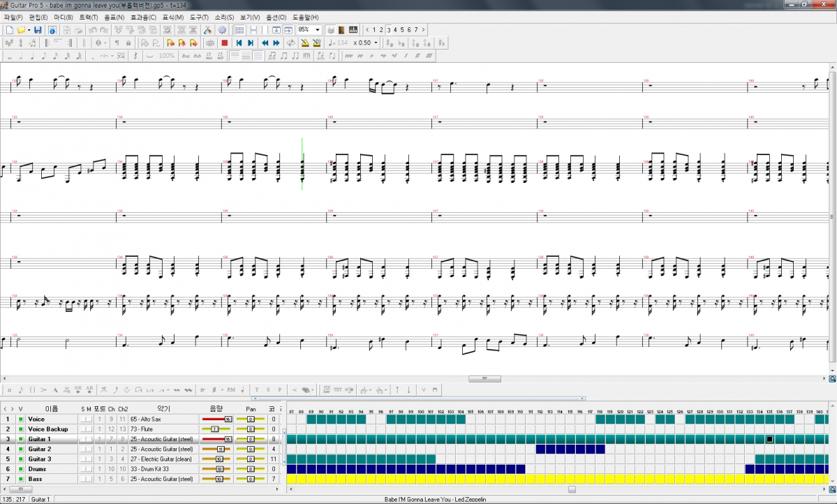Viewport: 837px width, 504px height.
Task: Click the fast-forward double arrow icon
Action: coord(276,43)
